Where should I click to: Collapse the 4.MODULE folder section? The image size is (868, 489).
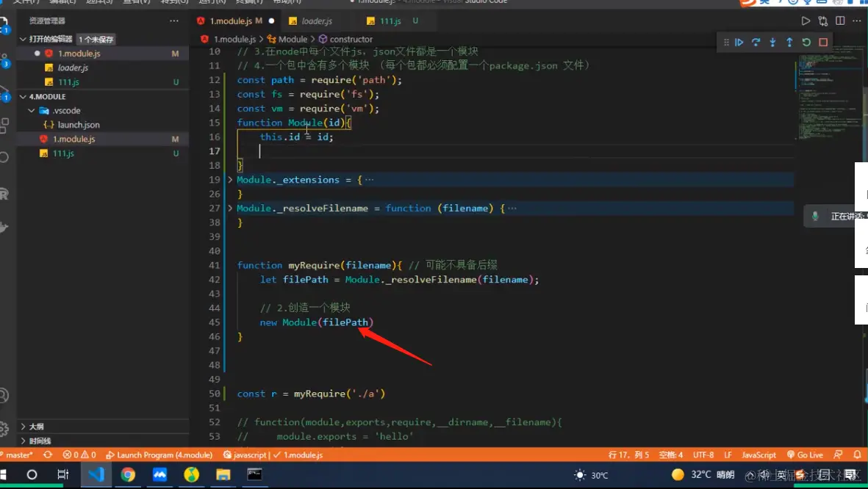point(23,96)
